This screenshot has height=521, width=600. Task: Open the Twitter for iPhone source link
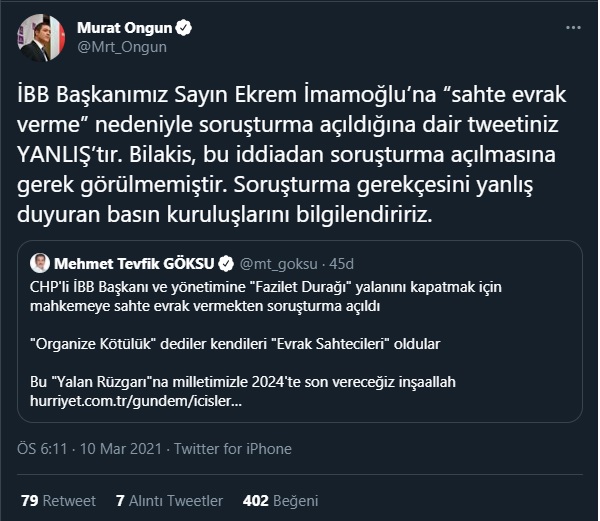point(235,449)
